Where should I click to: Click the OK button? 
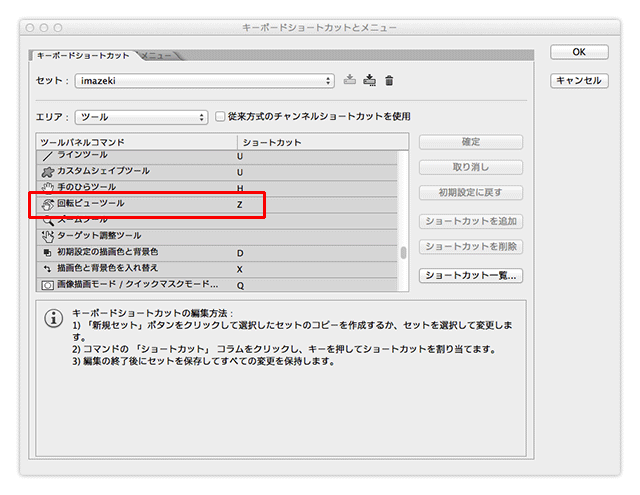click(x=579, y=52)
